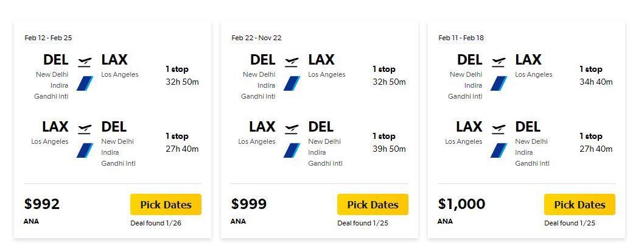Click plane icon between DEL and LAX, $1,000 card

(x=499, y=62)
